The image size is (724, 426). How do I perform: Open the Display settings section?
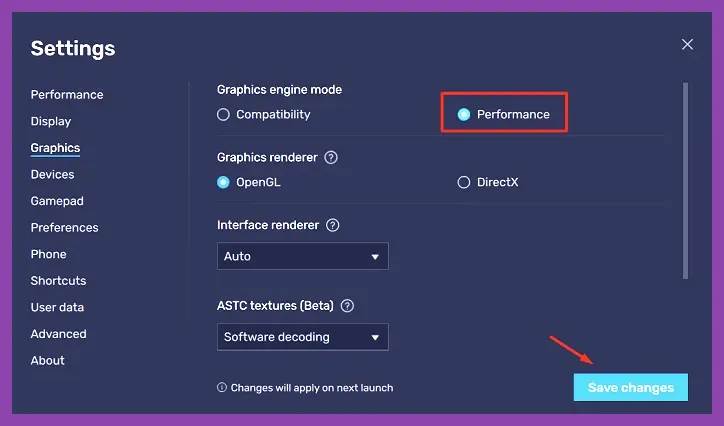tap(51, 121)
